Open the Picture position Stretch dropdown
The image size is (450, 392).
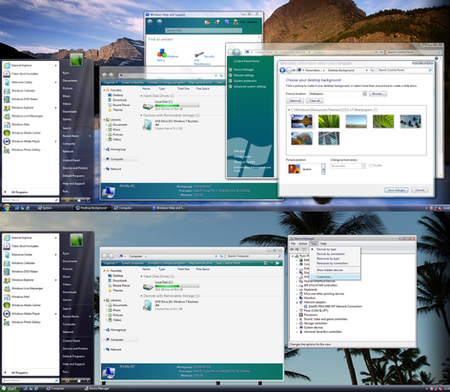[323, 169]
